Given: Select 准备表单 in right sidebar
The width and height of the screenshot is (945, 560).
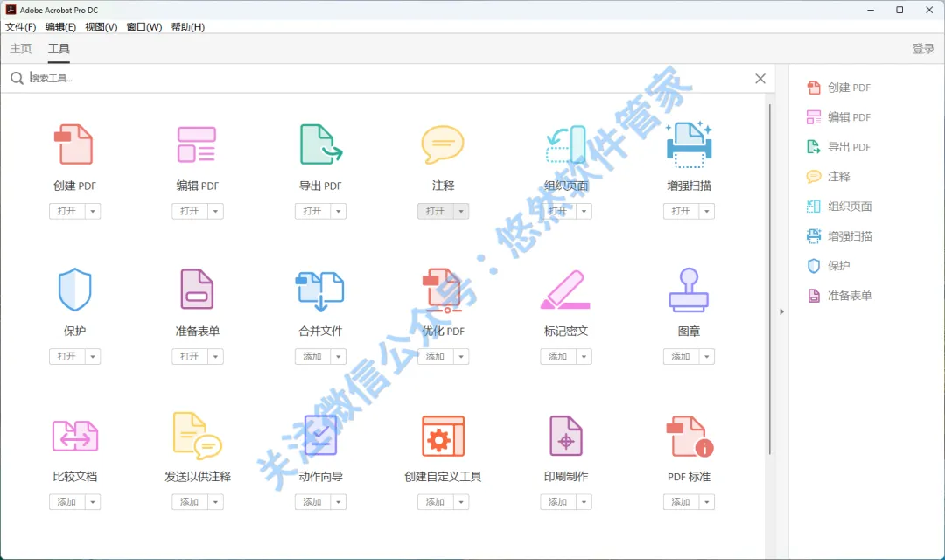Looking at the screenshot, I should pos(839,296).
